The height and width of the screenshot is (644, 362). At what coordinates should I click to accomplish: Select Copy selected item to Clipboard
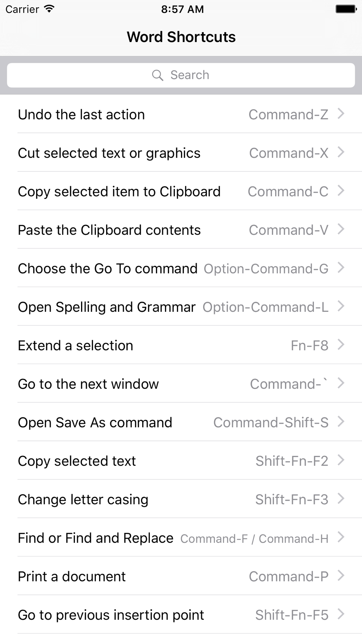coord(119,192)
